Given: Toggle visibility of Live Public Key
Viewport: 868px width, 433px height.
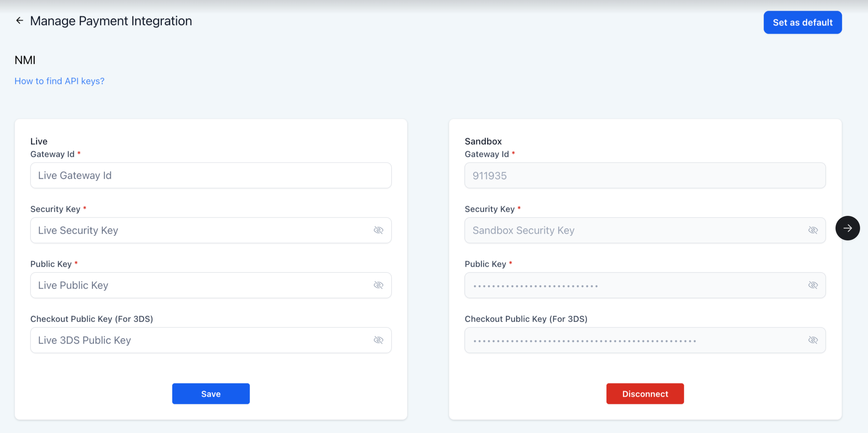Looking at the screenshot, I should pyautogui.click(x=378, y=285).
